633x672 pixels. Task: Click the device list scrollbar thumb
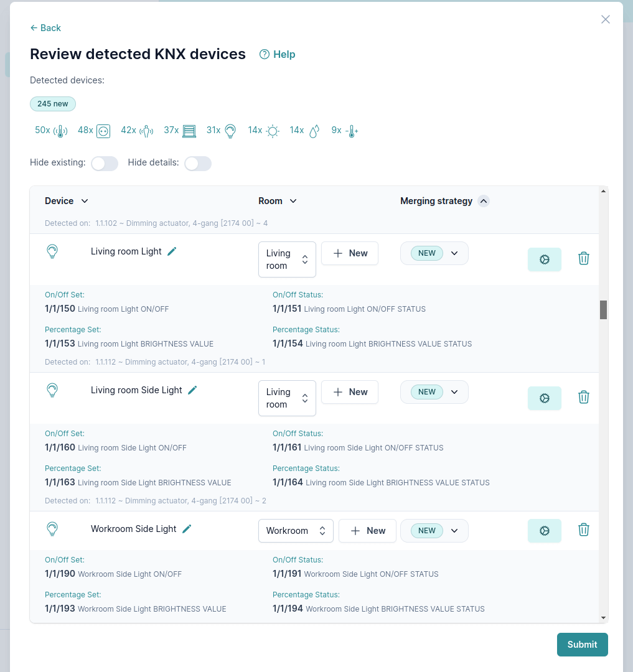[x=603, y=309]
